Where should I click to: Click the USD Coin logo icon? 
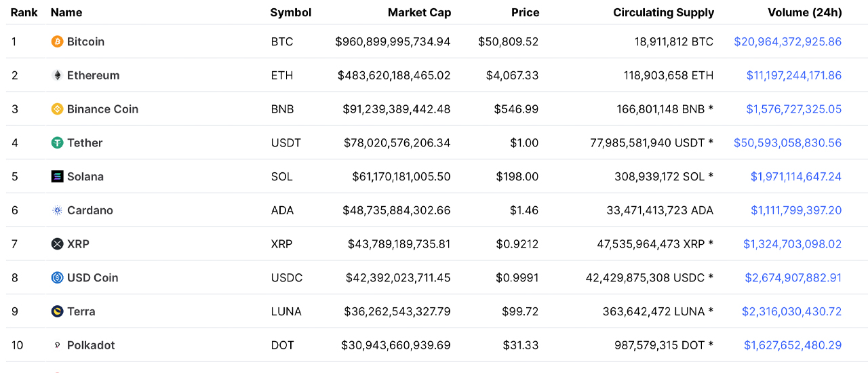click(58, 277)
